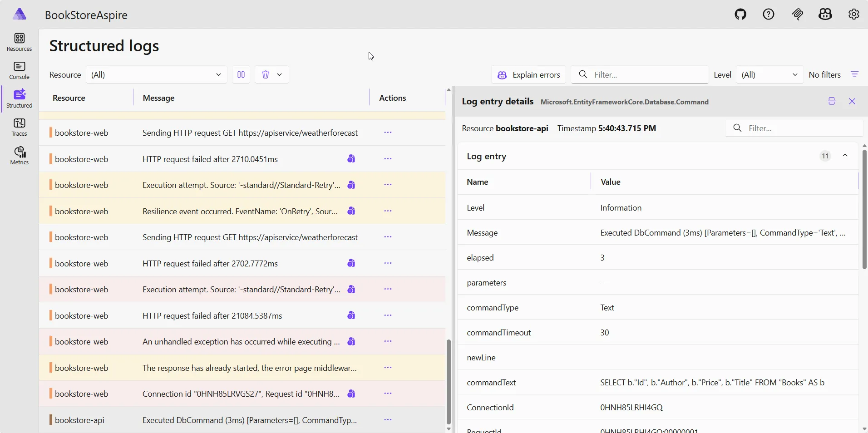Open the settings gear
Image resolution: width=868 pixels, height=433 pixels.
854,14
